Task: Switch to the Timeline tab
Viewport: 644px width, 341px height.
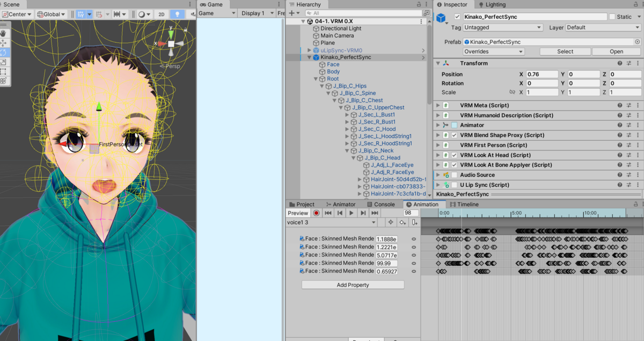Action: [464, 205]
